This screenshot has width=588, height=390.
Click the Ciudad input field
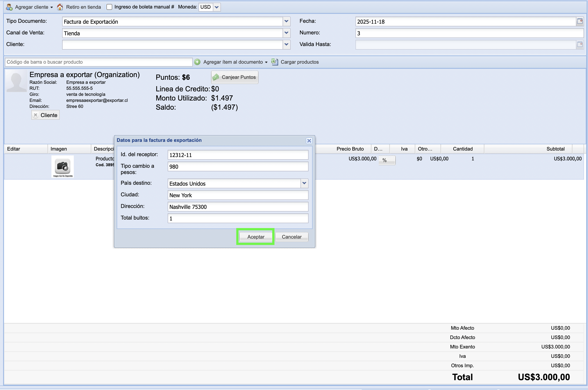[238, 195]
